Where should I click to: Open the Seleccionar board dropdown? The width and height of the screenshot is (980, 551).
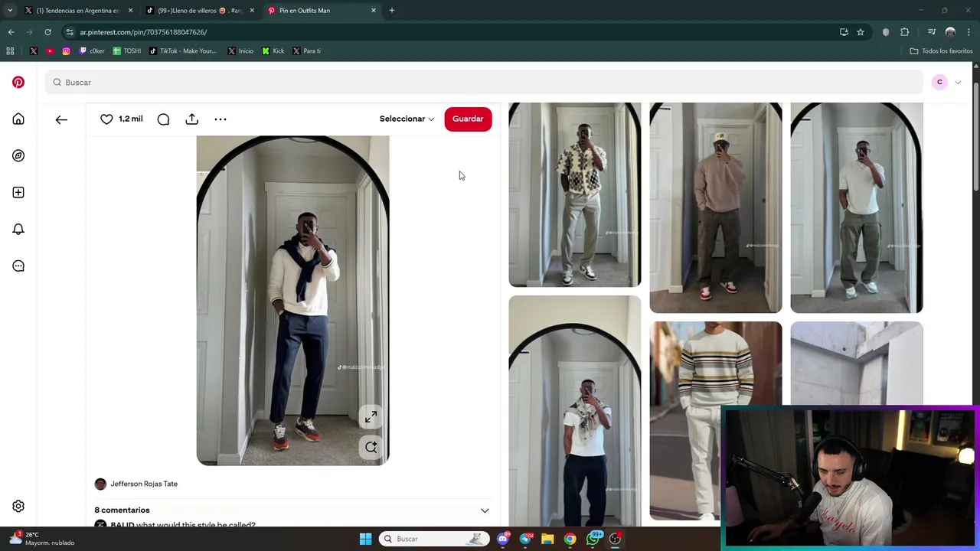point(407,119)
